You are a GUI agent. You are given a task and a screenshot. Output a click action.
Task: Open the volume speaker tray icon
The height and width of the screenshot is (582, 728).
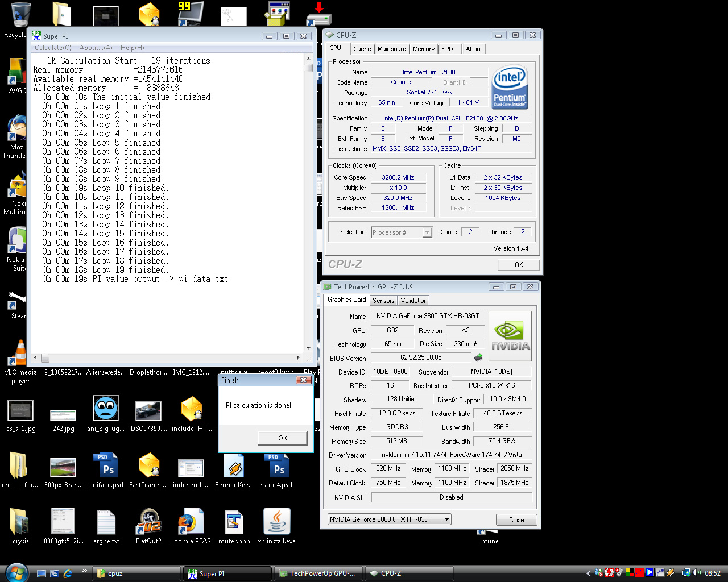696,573
